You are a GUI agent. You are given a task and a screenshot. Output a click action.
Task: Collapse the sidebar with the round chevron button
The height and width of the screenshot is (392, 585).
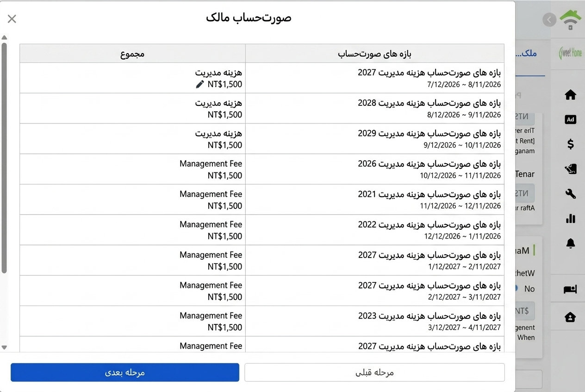[x=549, y=20]
